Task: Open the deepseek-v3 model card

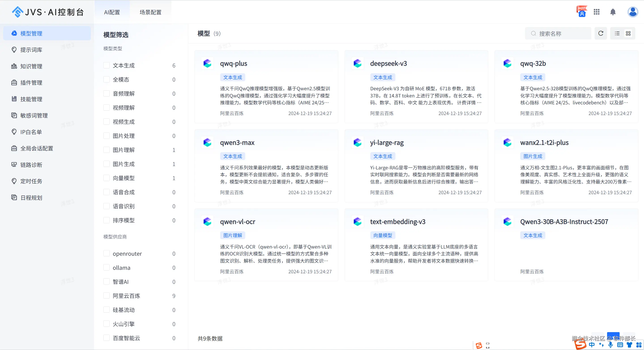Action: (388, 63)
